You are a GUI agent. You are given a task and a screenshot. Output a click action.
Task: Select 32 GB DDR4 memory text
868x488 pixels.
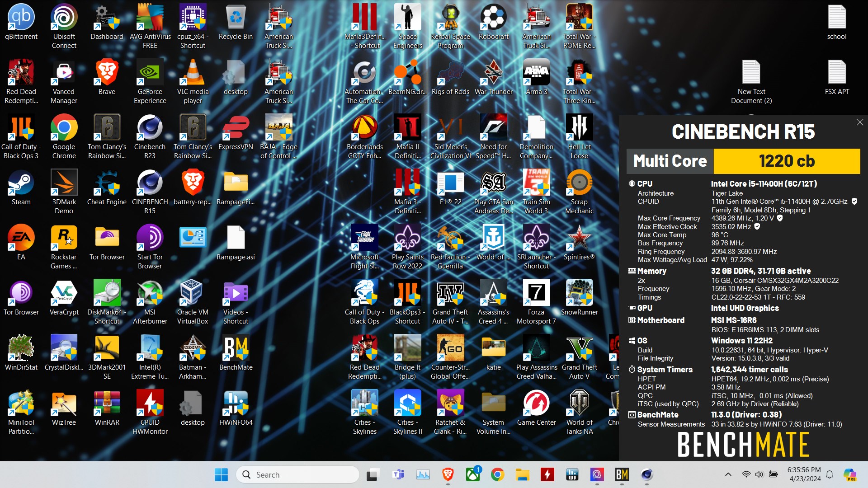coord(761,271)
